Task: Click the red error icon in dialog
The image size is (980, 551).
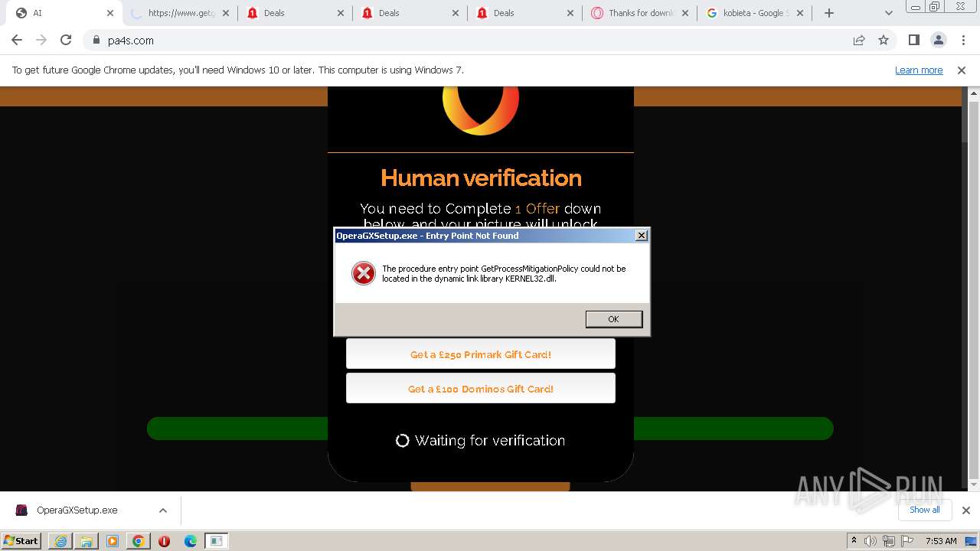Action: pos(364,273)
